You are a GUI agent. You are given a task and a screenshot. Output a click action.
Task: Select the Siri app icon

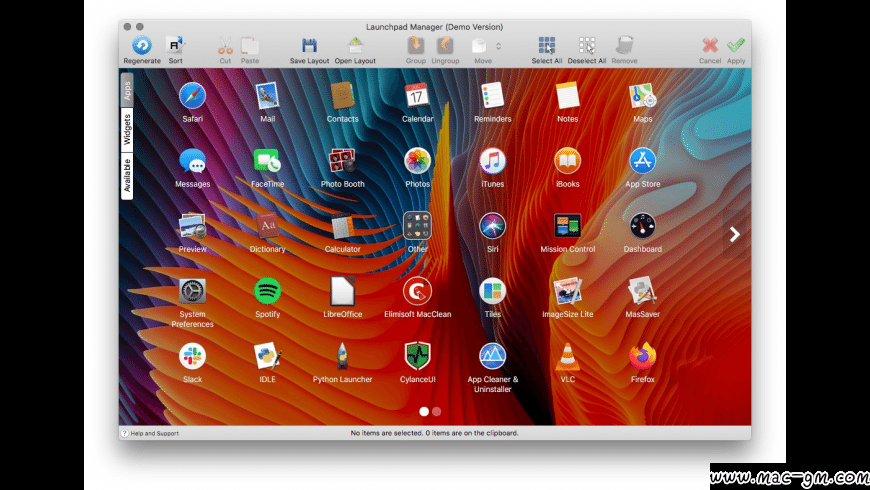(x=492, y=226)
